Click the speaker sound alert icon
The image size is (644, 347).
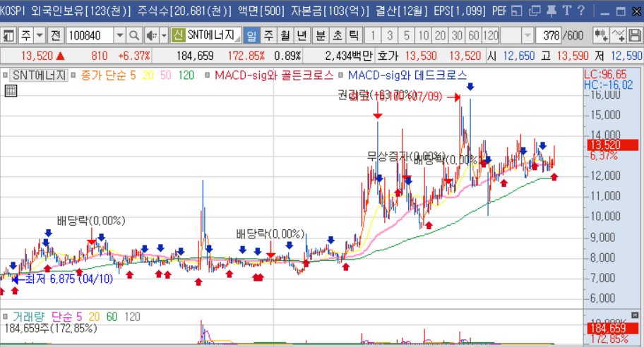tap(151, 35)
